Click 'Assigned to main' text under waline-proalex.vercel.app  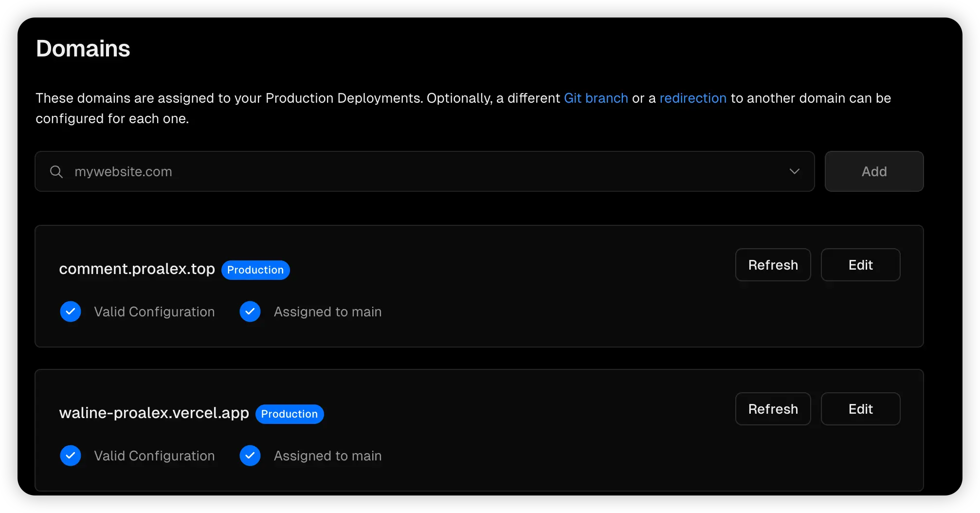coord(328,456)
